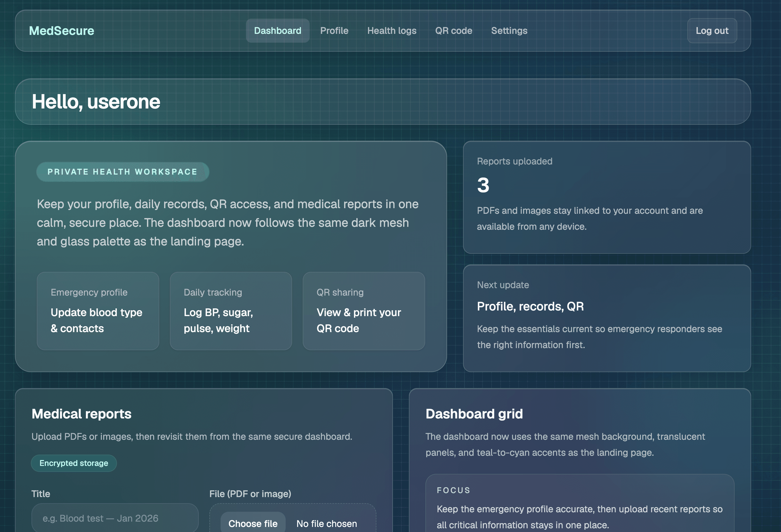Open the QR sharing card
This screenshot has width=781, height=532.
tap(364, 311)
